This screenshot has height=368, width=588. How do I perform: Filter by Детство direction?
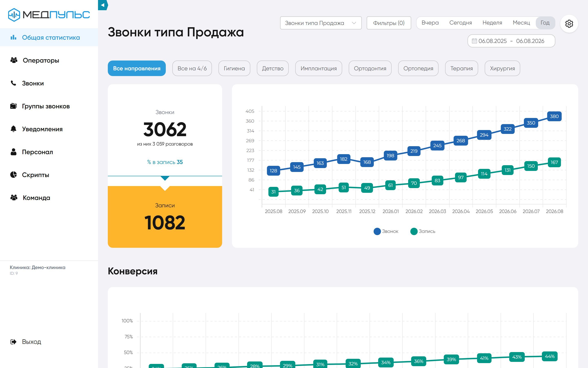tap(273, 68)
